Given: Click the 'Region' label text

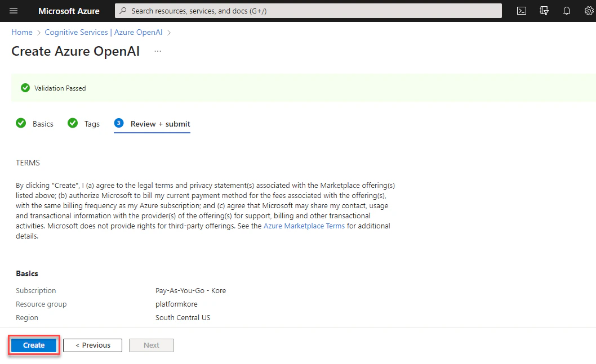Looking at the screenshot, I should pos(27,318).
